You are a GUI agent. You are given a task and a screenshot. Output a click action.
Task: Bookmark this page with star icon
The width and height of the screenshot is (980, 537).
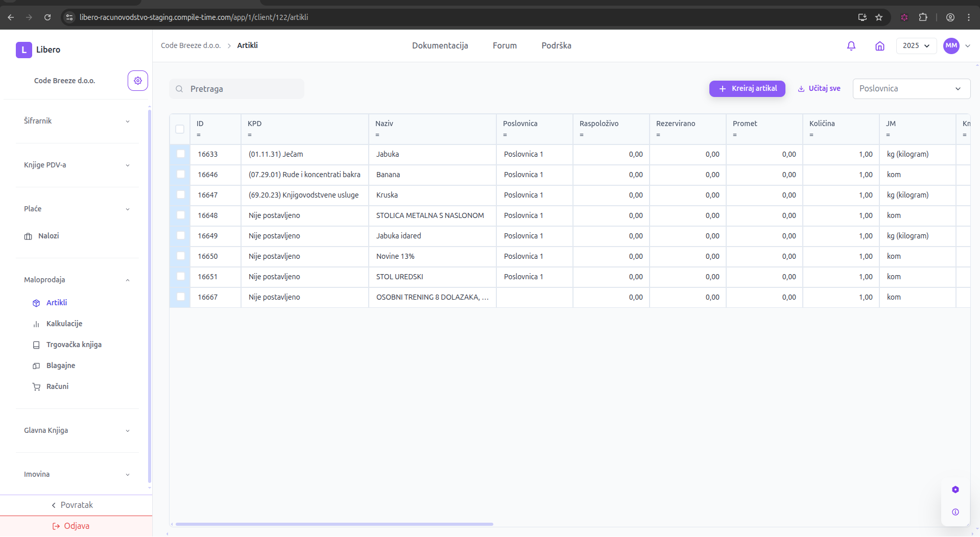pos(879,17)
